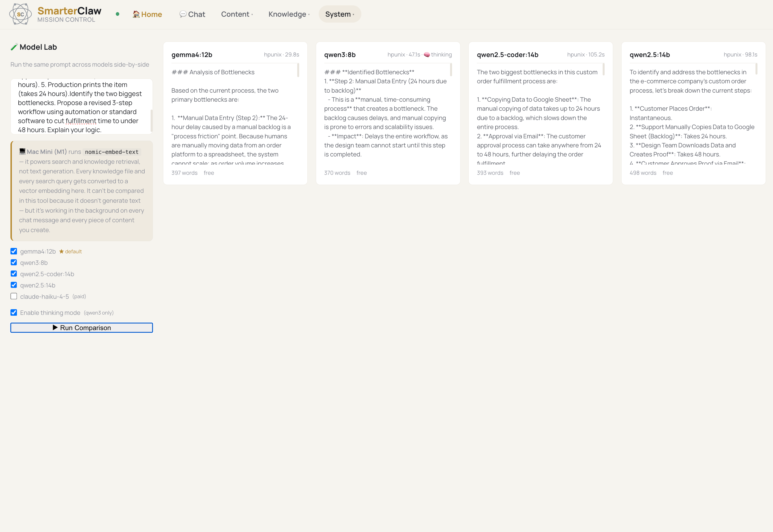Click the 'free' label on qwen2.5:14b card
This screenshot has width=773, height=532.
pyautogui.click(x=668, y=173)
